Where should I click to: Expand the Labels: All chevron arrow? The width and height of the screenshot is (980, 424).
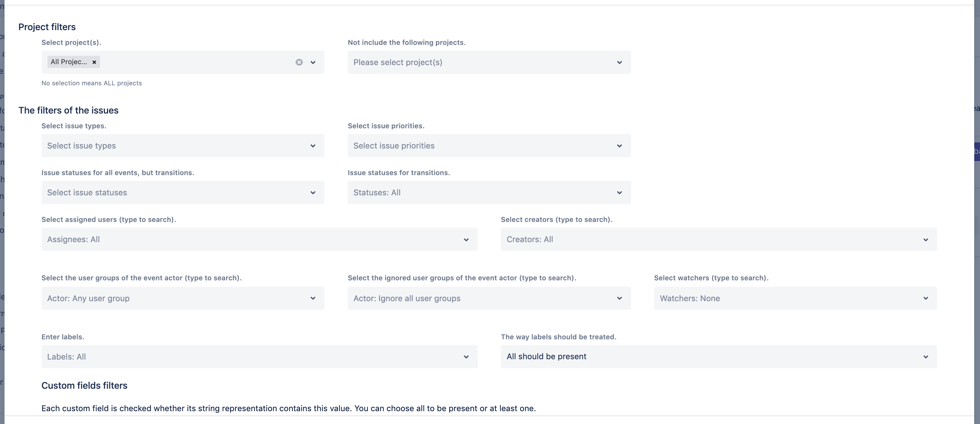[x=466, y=357]
